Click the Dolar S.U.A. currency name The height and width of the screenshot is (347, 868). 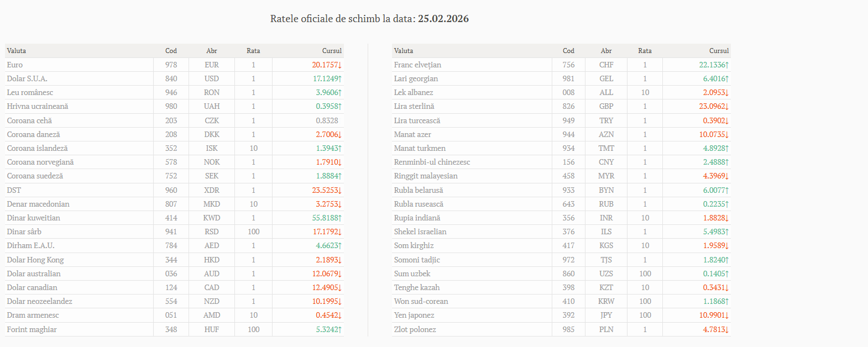(27, 79)
